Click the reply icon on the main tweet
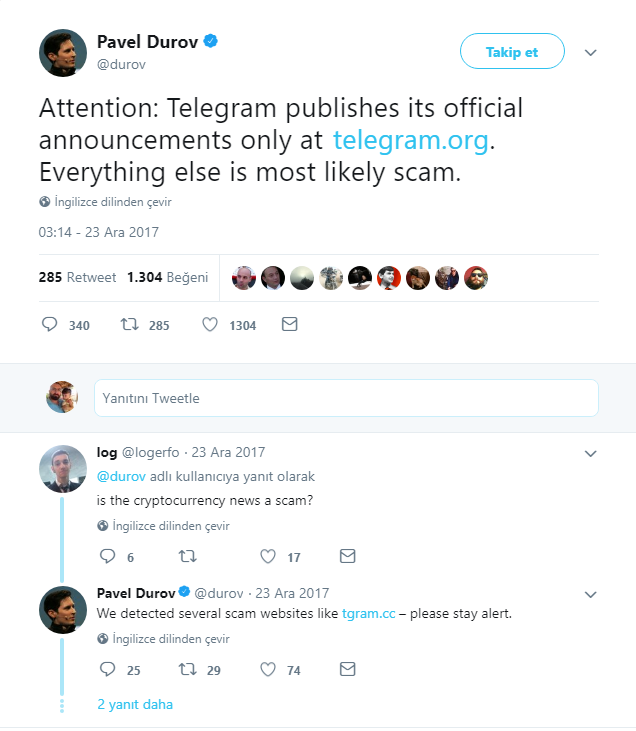Viewport: 636px width, 731px height. pos(49,324)
